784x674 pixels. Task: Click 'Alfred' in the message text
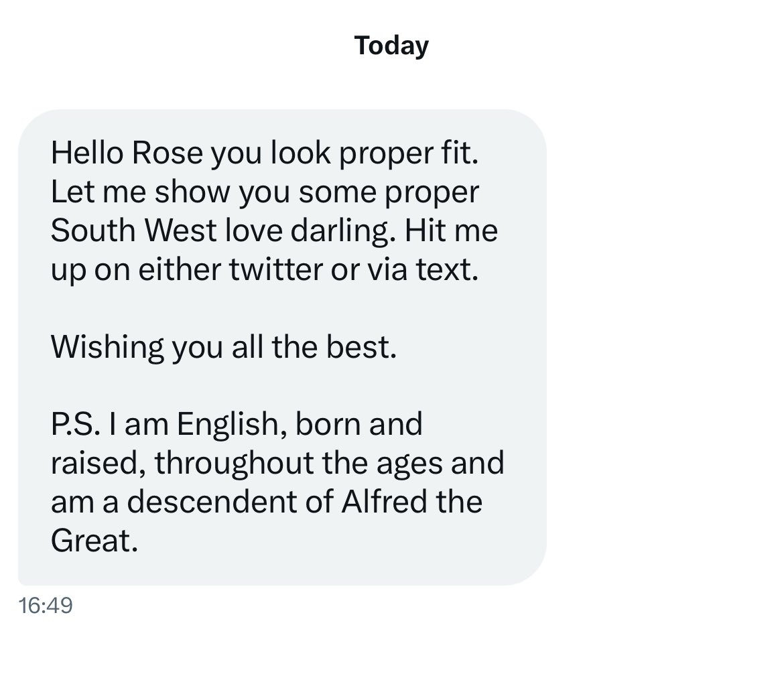pos(385,502)
